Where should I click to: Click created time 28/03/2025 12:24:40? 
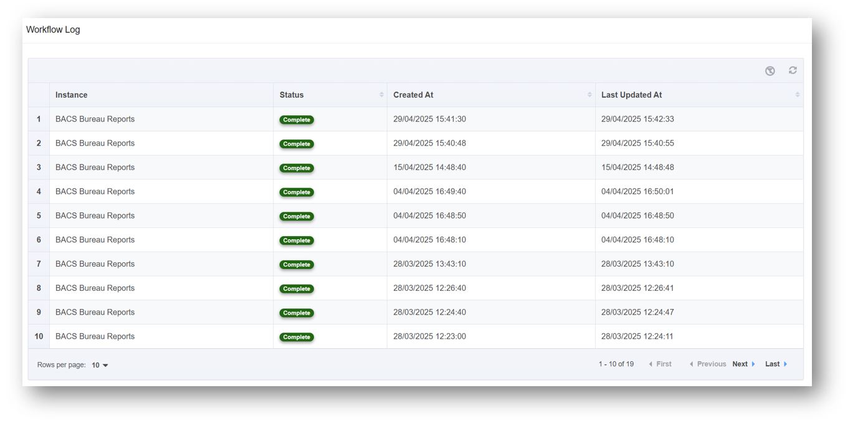pos(429,312)
